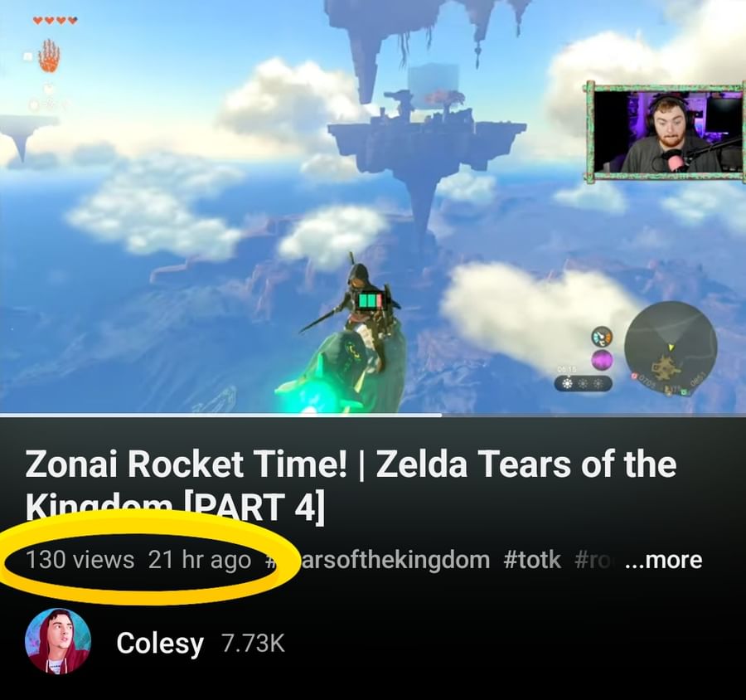Screen dimensions: 746x700
Task: Click the orange hand ability icon
Action: [49, 56]
